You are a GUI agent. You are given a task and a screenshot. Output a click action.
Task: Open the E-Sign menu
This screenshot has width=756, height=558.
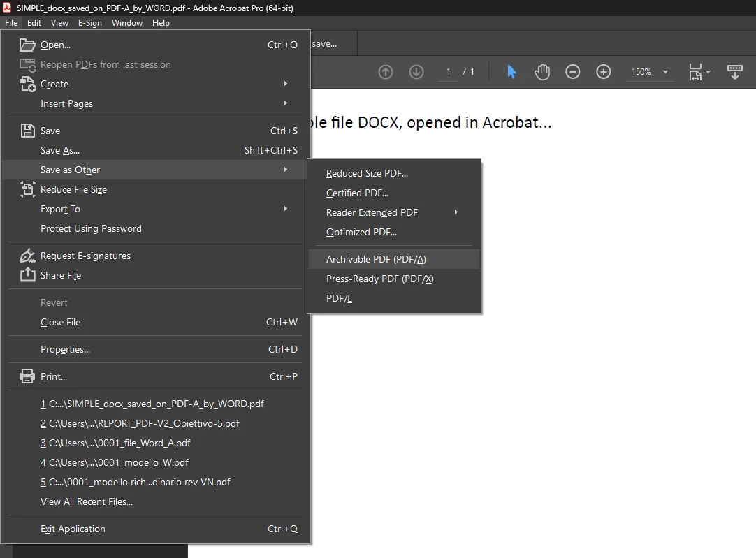point(89,22)
